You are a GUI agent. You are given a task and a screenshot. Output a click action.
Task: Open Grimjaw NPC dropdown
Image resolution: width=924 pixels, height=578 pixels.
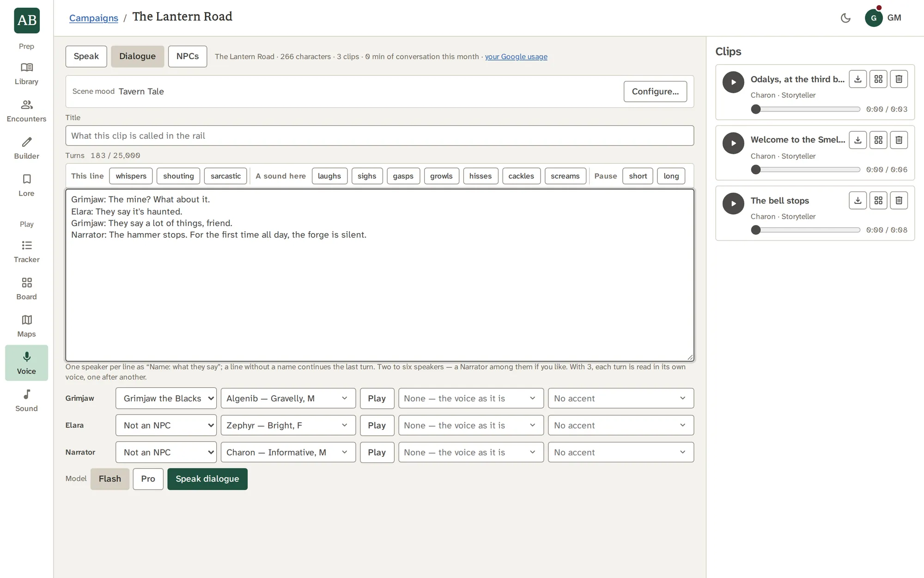pos(166,398)
